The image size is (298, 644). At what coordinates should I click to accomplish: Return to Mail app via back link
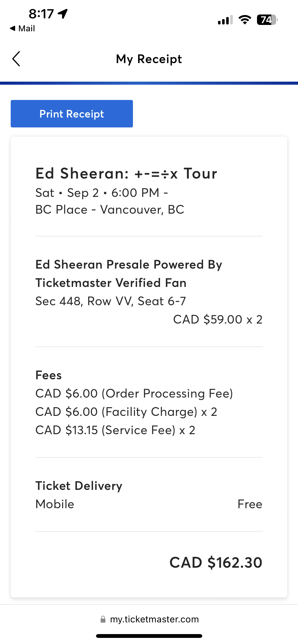point(22,28)
